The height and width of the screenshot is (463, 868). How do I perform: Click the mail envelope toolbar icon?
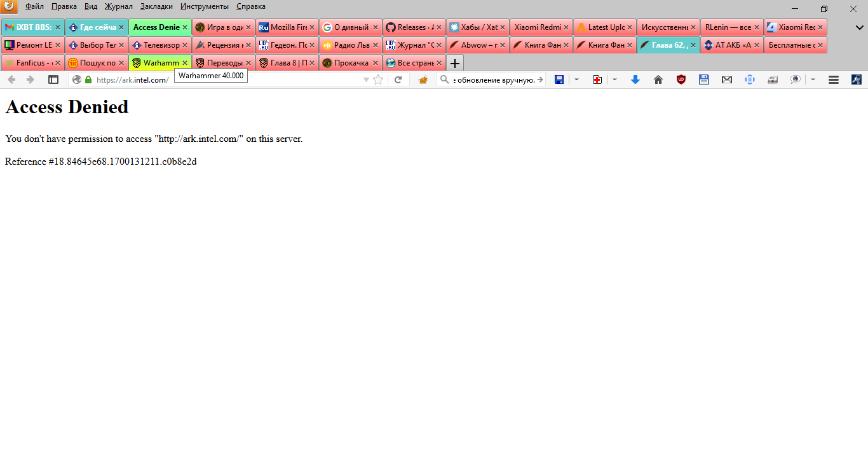(x=727, y=79)
